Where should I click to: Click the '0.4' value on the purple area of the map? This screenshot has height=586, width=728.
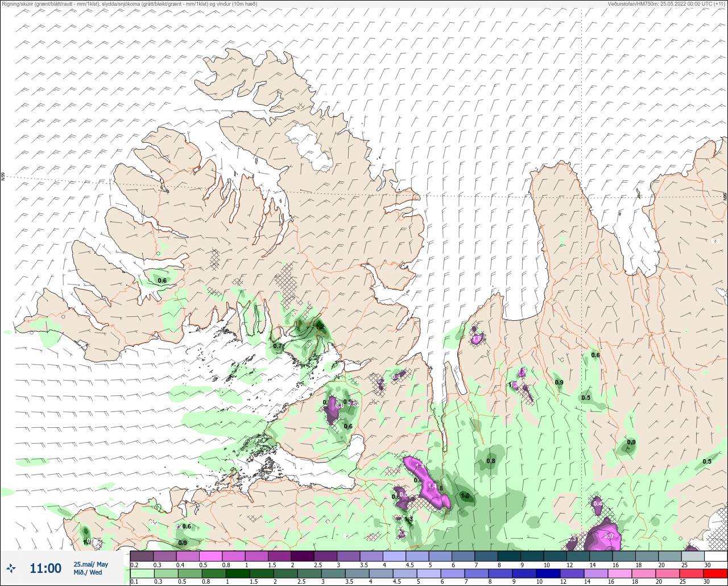(598, 504)
